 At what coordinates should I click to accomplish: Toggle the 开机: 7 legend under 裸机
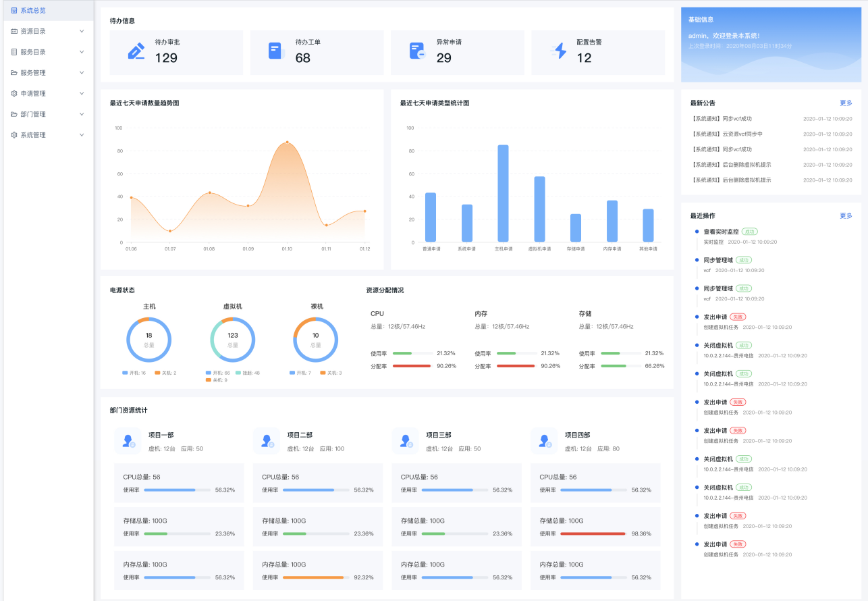coord(300,373)
